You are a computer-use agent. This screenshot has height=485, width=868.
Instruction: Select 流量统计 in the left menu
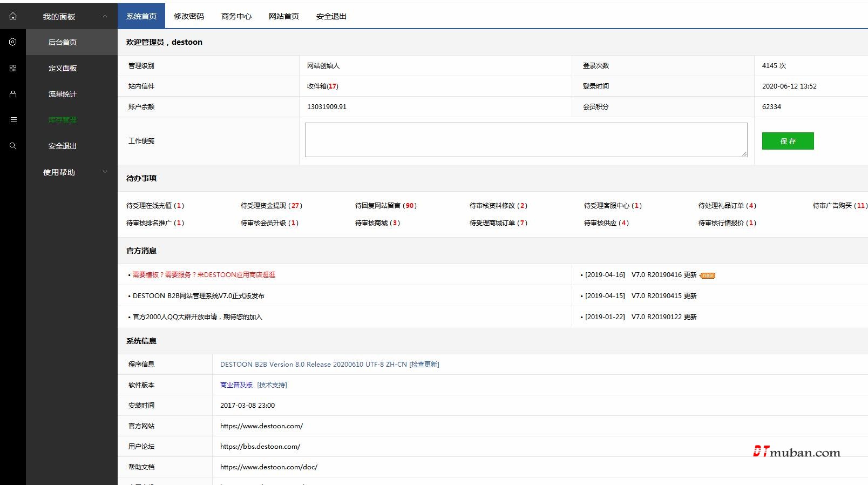tap(63, 94)
